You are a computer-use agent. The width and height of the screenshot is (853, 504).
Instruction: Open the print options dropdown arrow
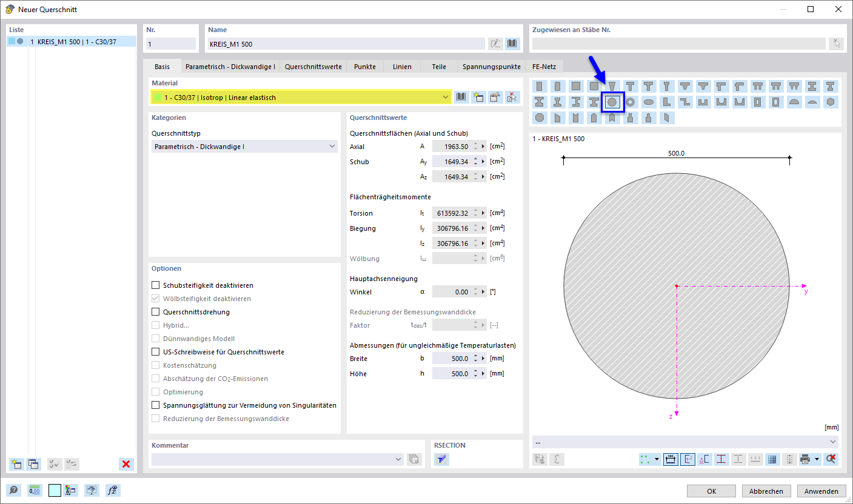point(817,459)
